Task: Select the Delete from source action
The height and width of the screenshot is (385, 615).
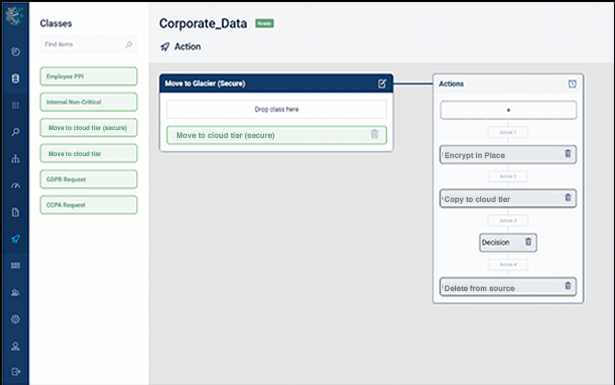Action: coord(508,287)
